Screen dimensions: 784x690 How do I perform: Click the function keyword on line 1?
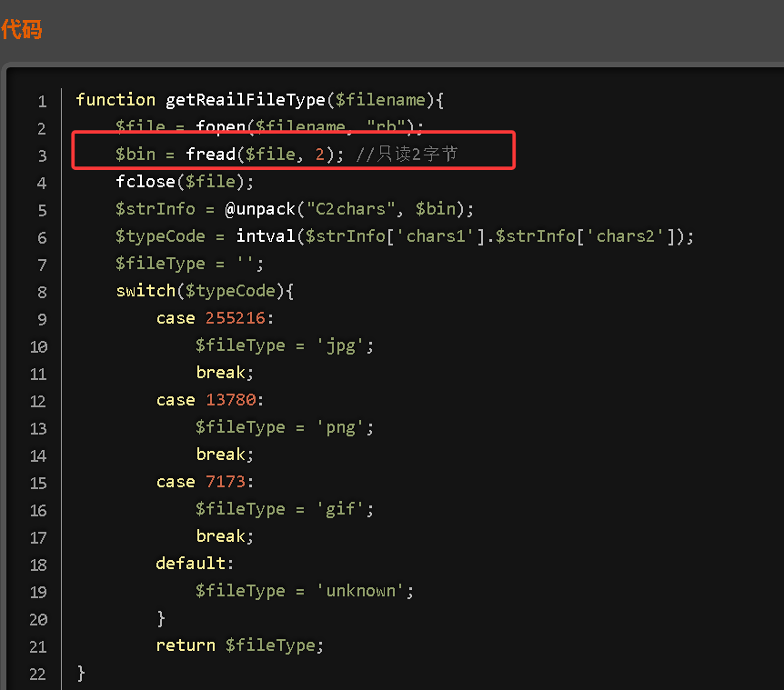point(116,99)
